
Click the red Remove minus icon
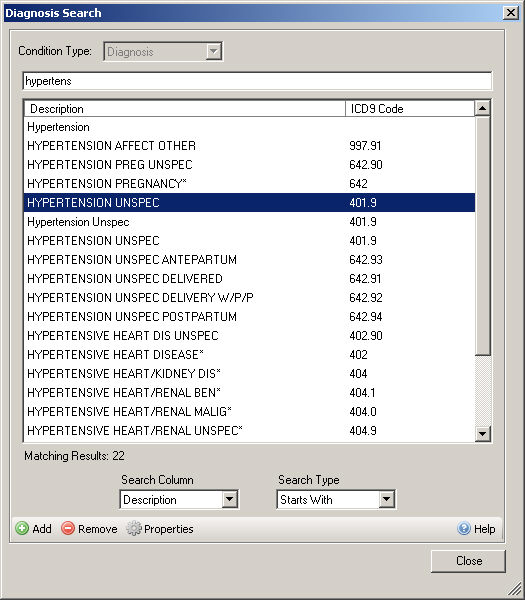tap(68, 528)
